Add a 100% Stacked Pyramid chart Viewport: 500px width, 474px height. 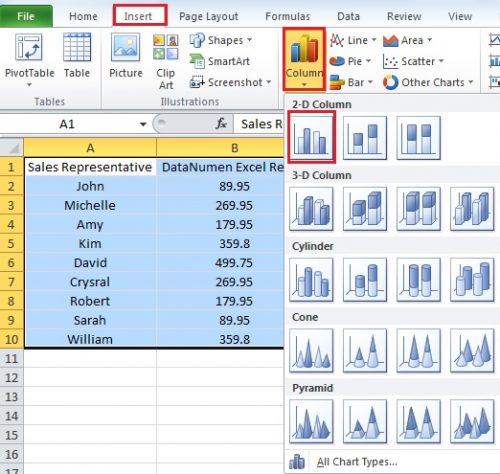point(418,421)
